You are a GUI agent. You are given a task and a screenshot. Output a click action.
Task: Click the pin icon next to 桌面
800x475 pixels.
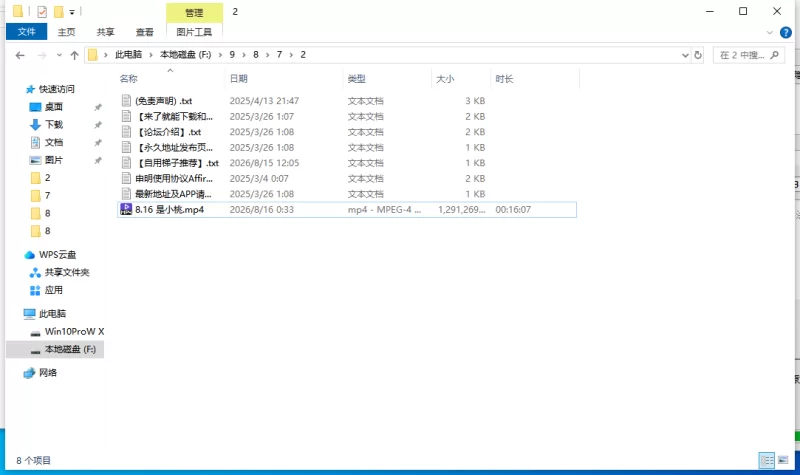98,107
